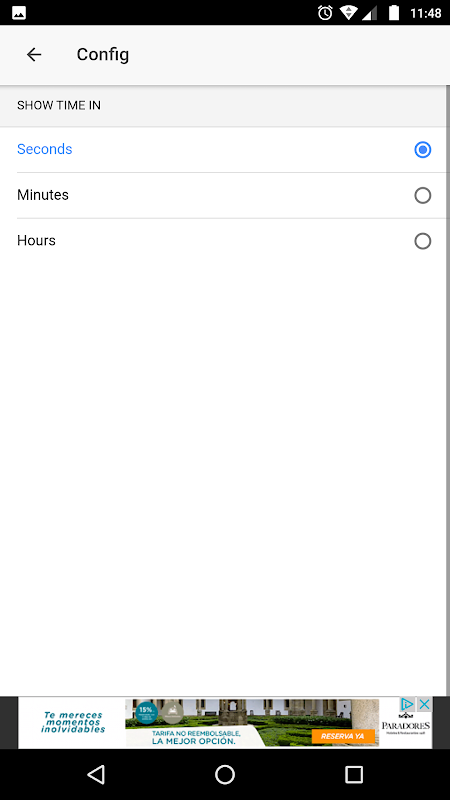The width and height of the screenshot is (450, 800).
Task: Click the orange RESERVA YA button
Action: click(x=342, y=736)
